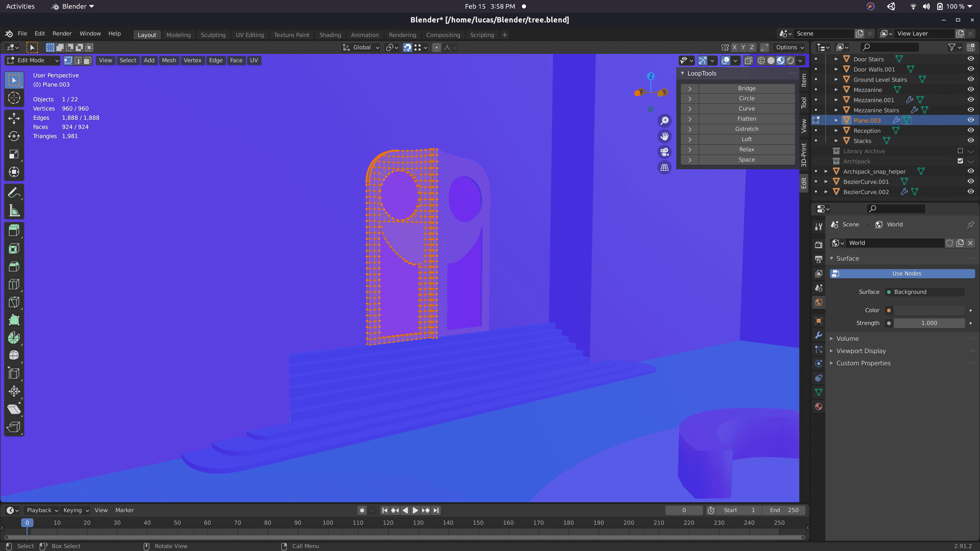Select the Knife tool
The height and width of the screenshot is (551, 980).
click(14, 303)
